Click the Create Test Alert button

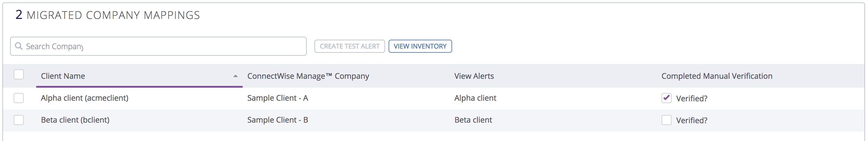(x=349, y=46)
